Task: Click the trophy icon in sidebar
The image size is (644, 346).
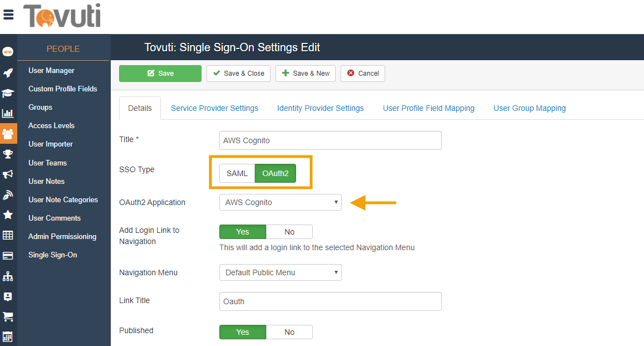Action: (x=8, y=154)
